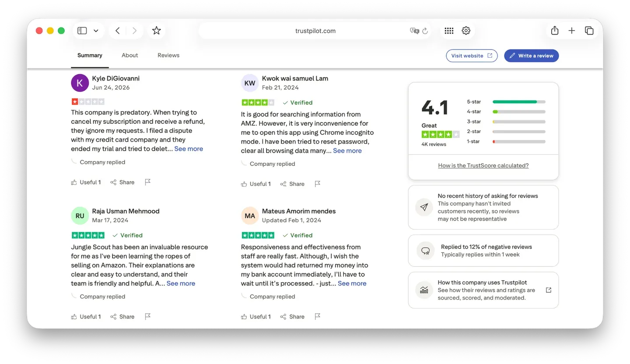630x364 pixels.
Task: Mark Mateus Amorim mendes' review Useful
Action: 256,317
